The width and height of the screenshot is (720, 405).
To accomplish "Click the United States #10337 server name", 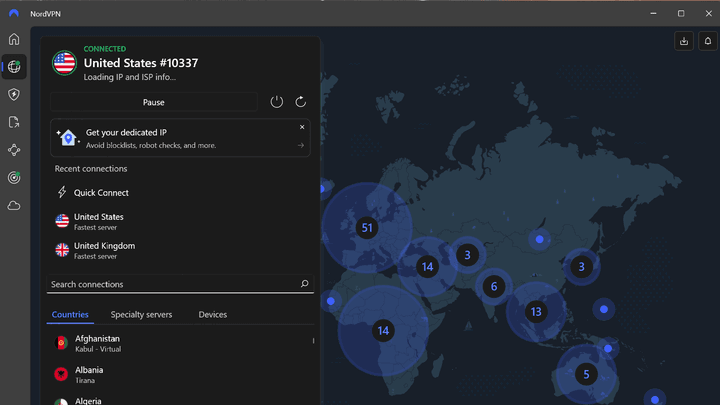I will [x=141, y=63].
